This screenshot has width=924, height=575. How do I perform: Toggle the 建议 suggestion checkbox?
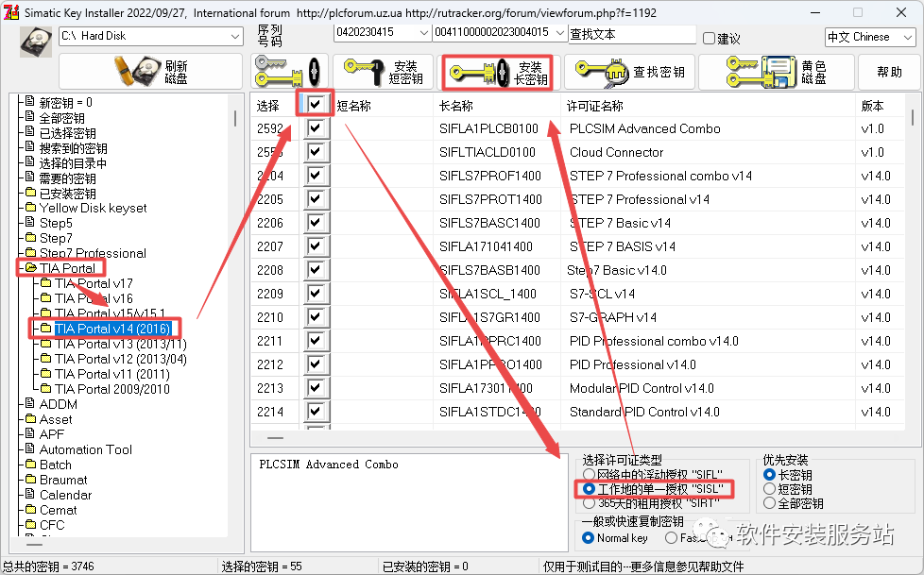click(709, 39)
